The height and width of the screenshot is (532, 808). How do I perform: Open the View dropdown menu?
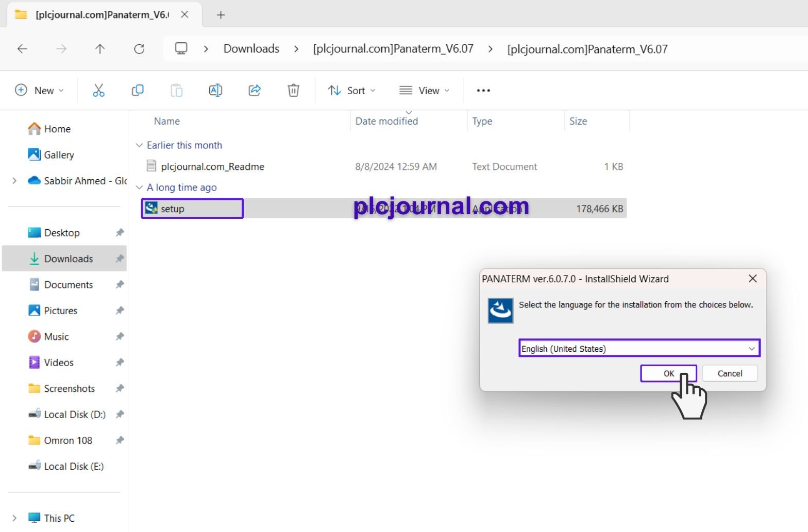click(x=425, y=91)
